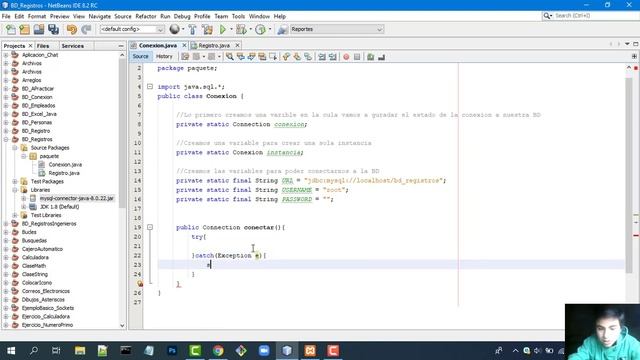Open the Tools menu

tap(238, 16)
